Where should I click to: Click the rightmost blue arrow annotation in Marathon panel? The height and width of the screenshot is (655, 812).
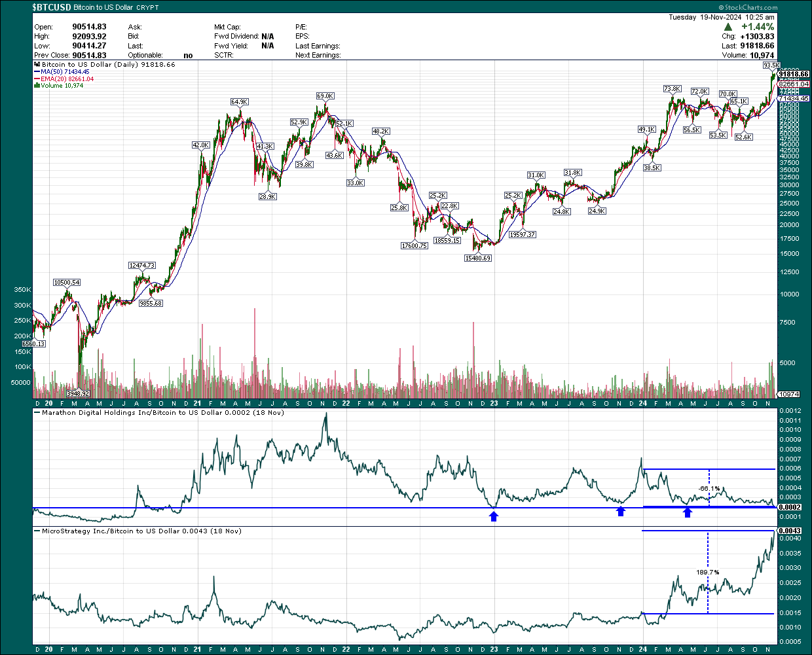[688, 513]
